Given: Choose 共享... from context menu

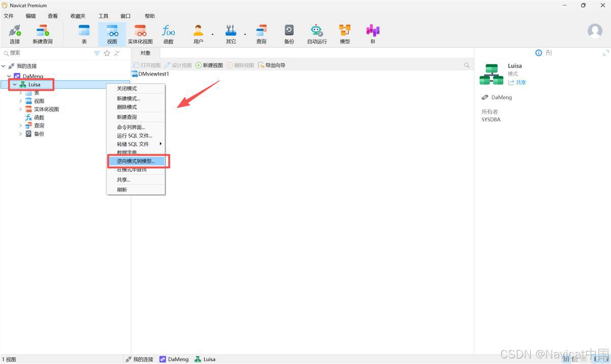Looking at the screenshot, I should (x=136, y=179).
